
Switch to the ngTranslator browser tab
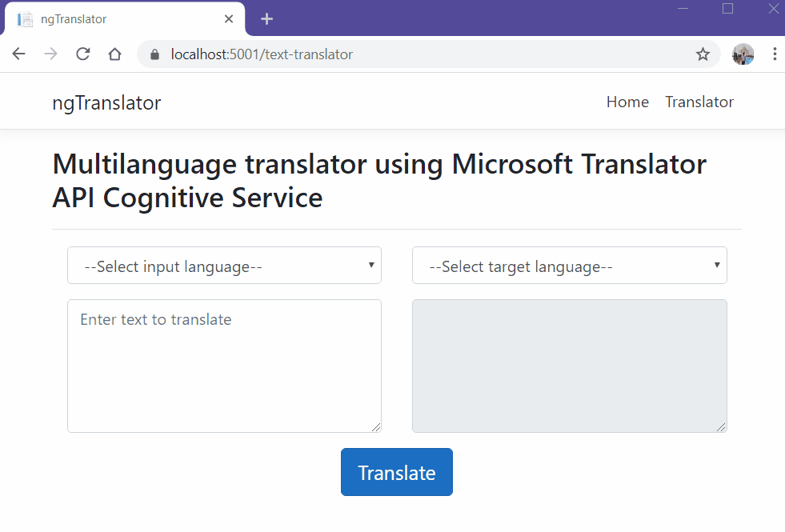click(120, 18)
